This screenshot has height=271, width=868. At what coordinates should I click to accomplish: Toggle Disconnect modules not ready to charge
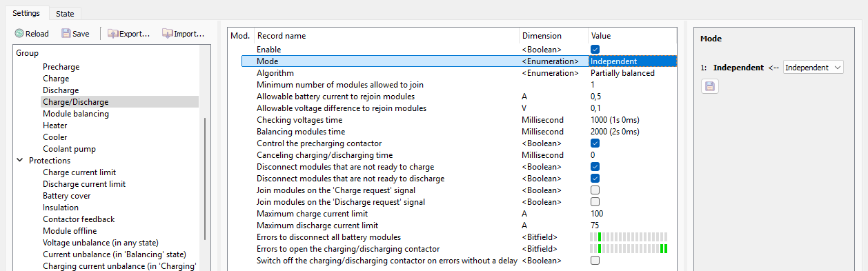coord(595,167)
